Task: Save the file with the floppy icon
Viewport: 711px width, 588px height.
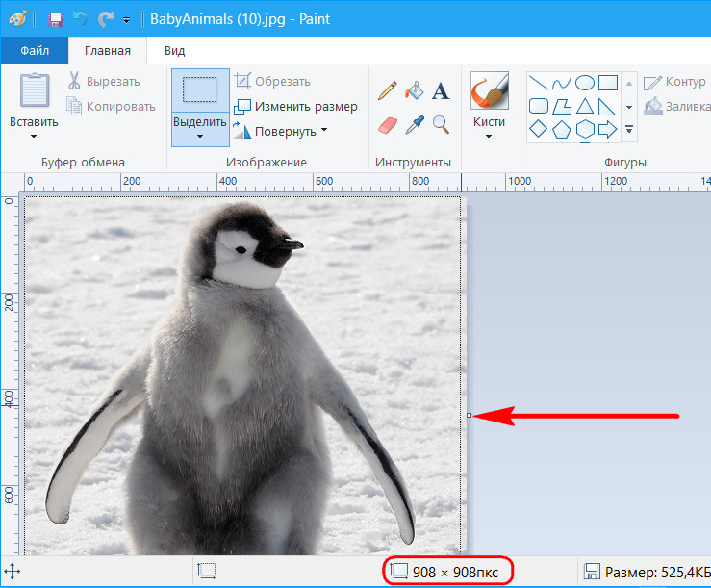Action: click(55, 19)
